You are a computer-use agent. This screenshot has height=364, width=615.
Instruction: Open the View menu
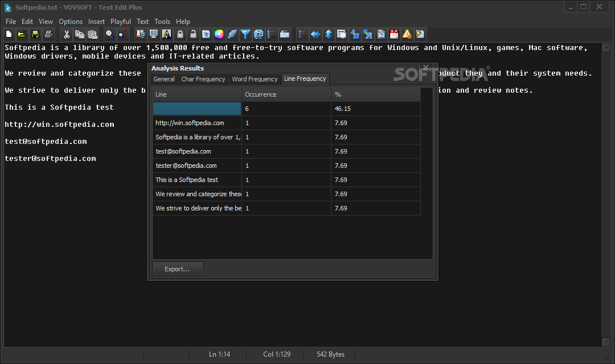coord(46,22)
